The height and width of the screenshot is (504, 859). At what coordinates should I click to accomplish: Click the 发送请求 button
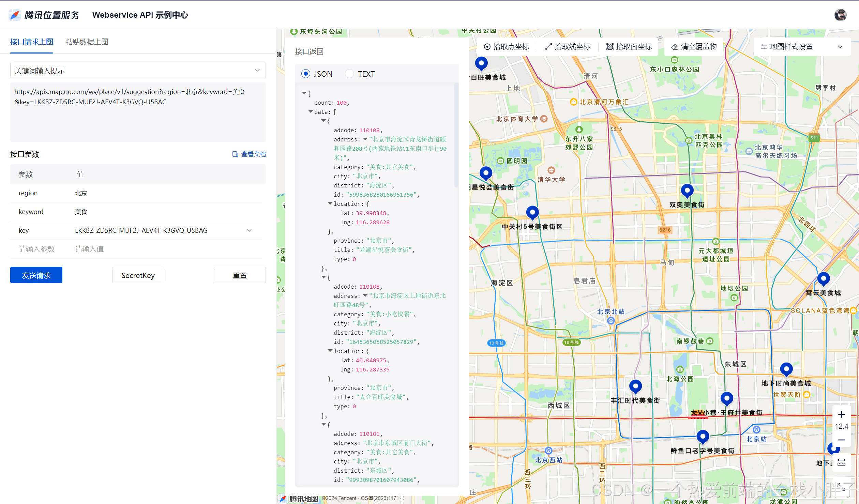[x=36, y=275]
